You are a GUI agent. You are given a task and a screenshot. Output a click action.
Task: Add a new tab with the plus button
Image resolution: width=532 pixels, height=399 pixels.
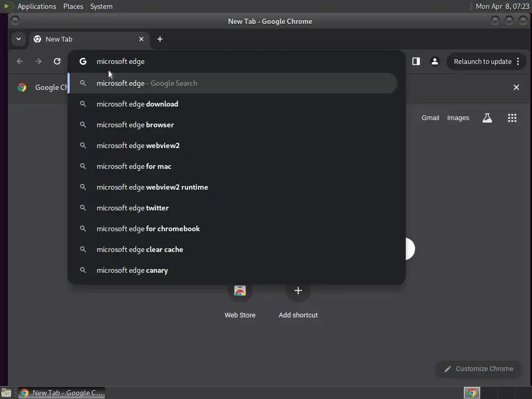click(160, 39)
